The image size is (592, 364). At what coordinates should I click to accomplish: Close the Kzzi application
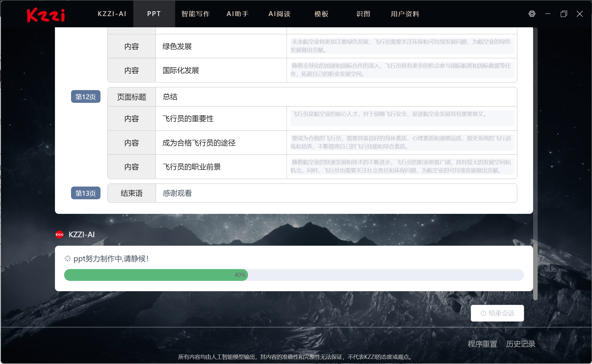point(580,14)
